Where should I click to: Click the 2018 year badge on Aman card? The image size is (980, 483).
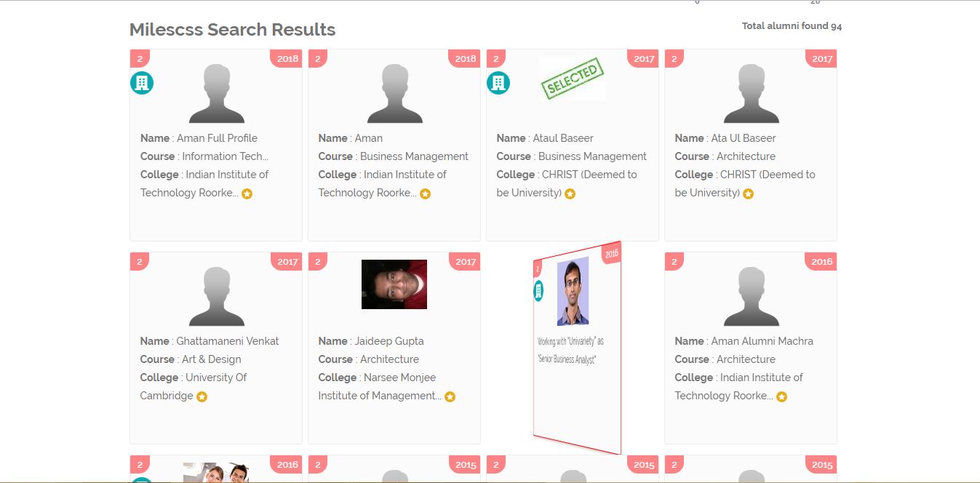(x=464, y=59)
